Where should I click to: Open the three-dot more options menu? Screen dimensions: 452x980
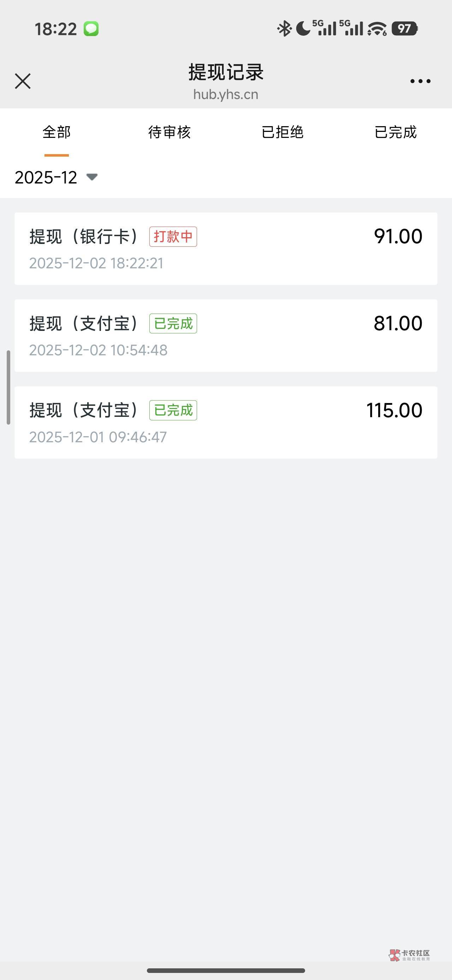pyautogui.click(x=420, y=81)
